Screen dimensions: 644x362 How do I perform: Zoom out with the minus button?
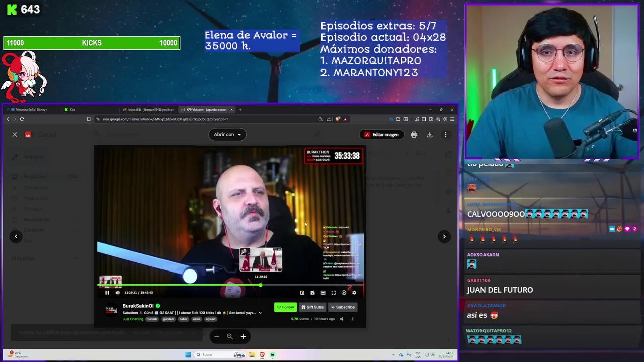217,336
